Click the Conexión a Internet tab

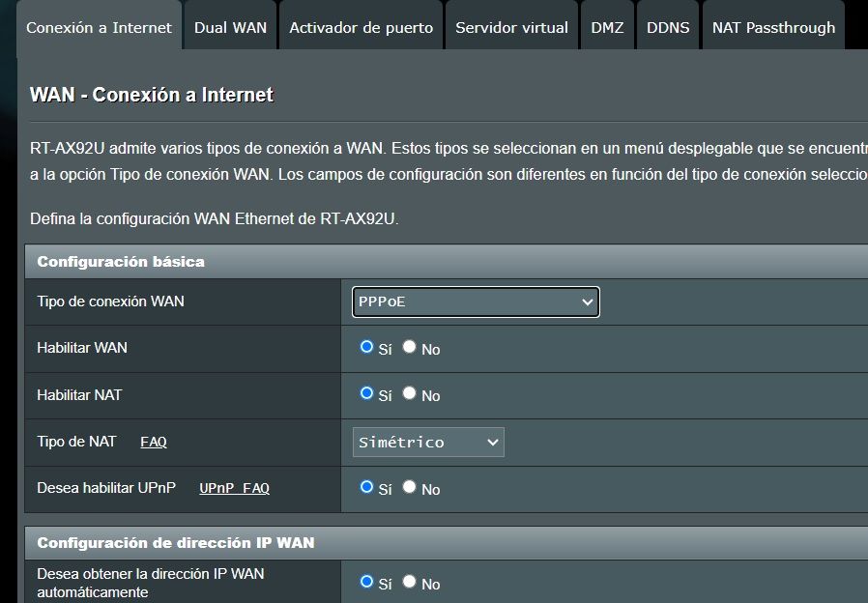(99, 27)
